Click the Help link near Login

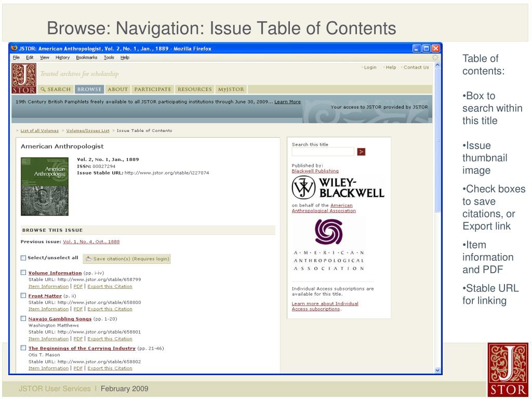click(391, 67)
